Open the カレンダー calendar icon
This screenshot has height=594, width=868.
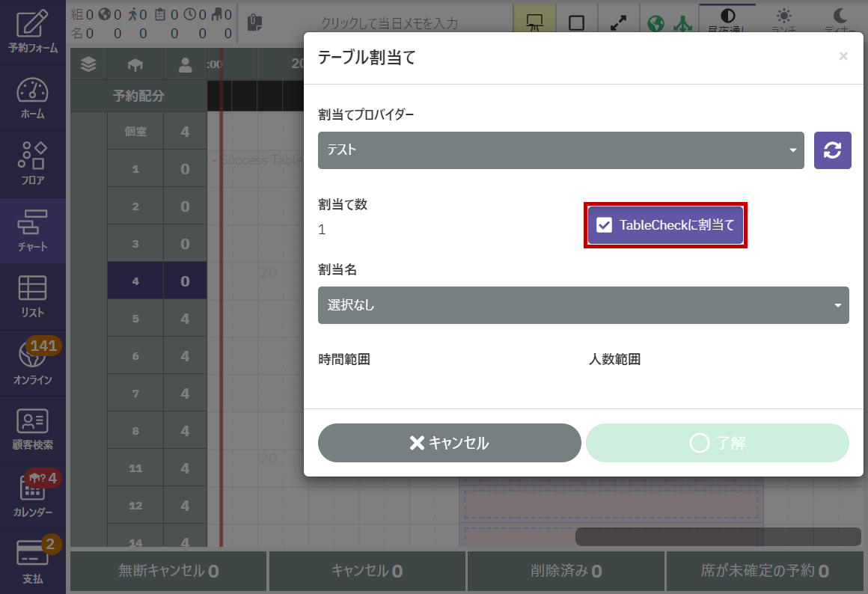[x=32, y=495]
